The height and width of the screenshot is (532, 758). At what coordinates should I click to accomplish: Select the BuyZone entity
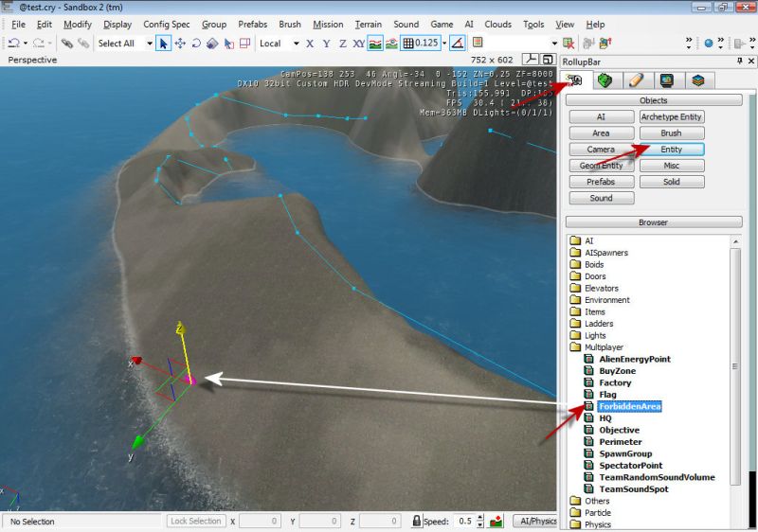618,371
